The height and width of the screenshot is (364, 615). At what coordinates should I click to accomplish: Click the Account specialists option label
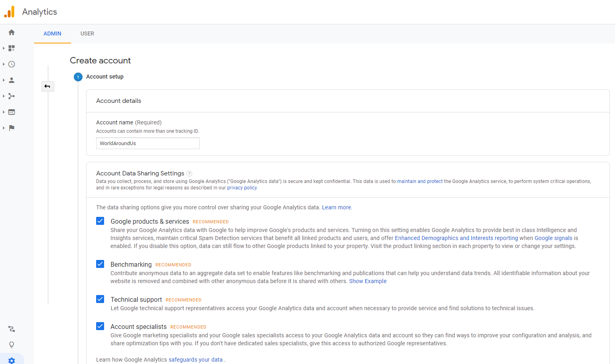139,327
